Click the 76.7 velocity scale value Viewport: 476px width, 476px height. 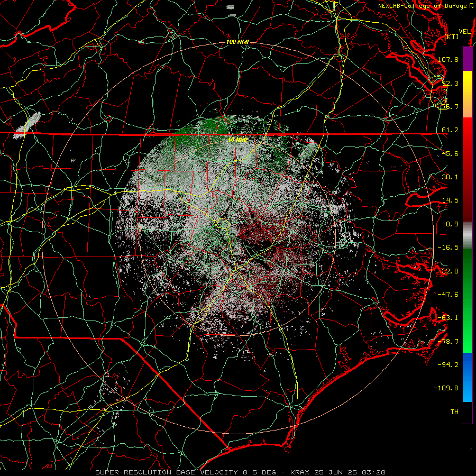(x=450, y=106)
